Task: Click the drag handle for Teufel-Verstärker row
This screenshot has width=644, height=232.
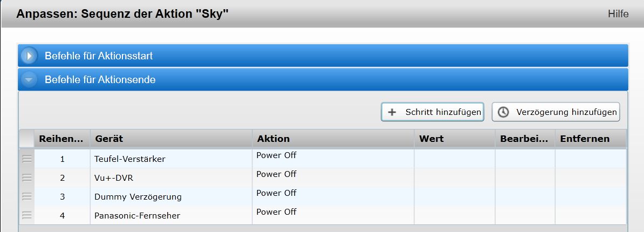Action: click(27, 159)
